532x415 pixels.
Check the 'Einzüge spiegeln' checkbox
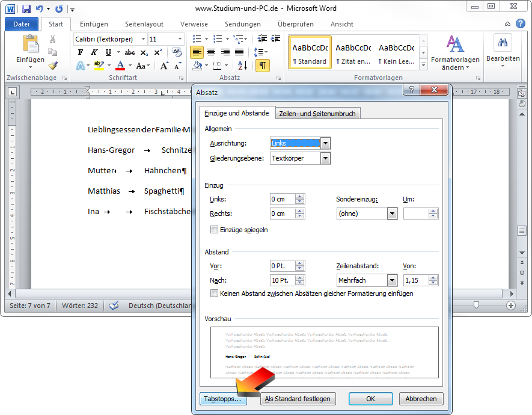[x=214, y=229]
